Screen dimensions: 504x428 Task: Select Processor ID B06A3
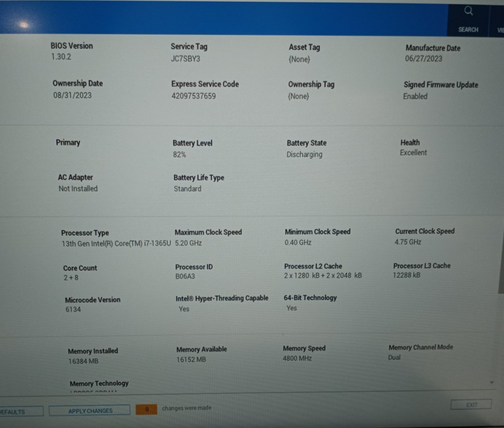185,276
